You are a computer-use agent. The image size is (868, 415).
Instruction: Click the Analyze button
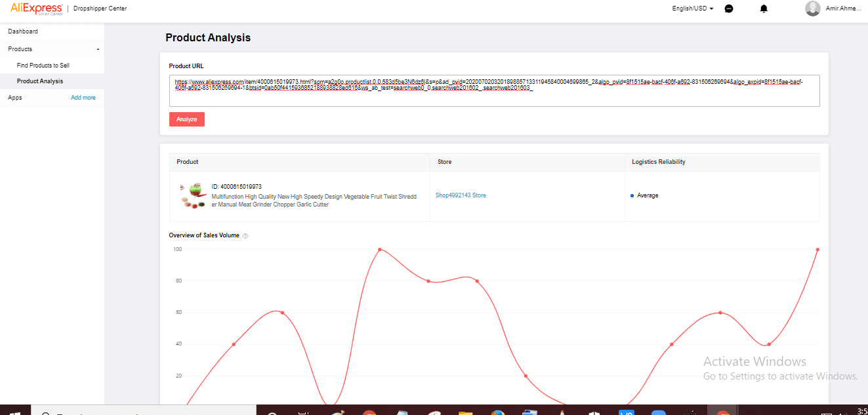point(187,119)
